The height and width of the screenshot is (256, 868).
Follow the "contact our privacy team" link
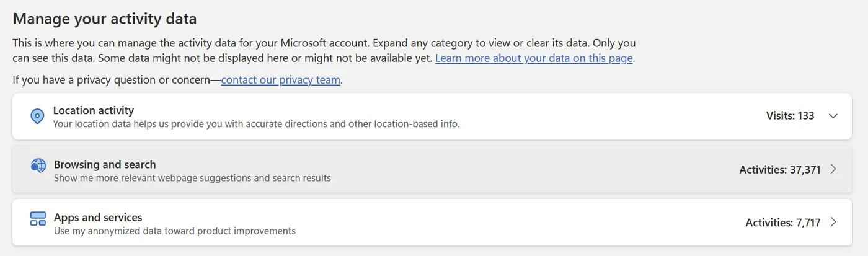coord(281,79)
